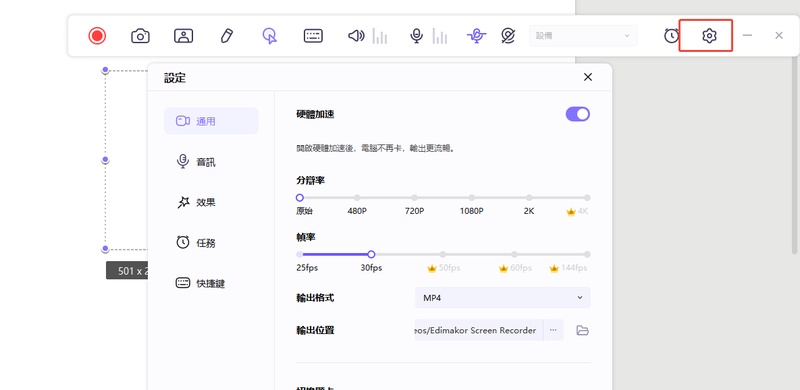Set resolution slider to premium 4K
Screen dimensions: 800x390
click(x=587, y=198)
